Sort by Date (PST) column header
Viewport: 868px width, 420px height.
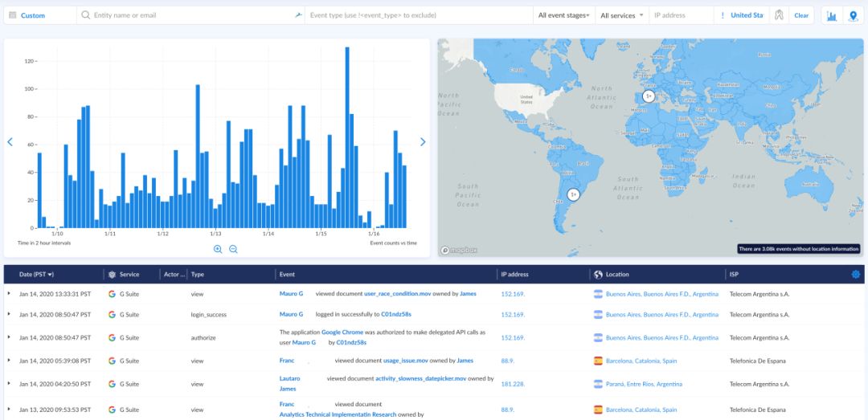coord(37,275)
